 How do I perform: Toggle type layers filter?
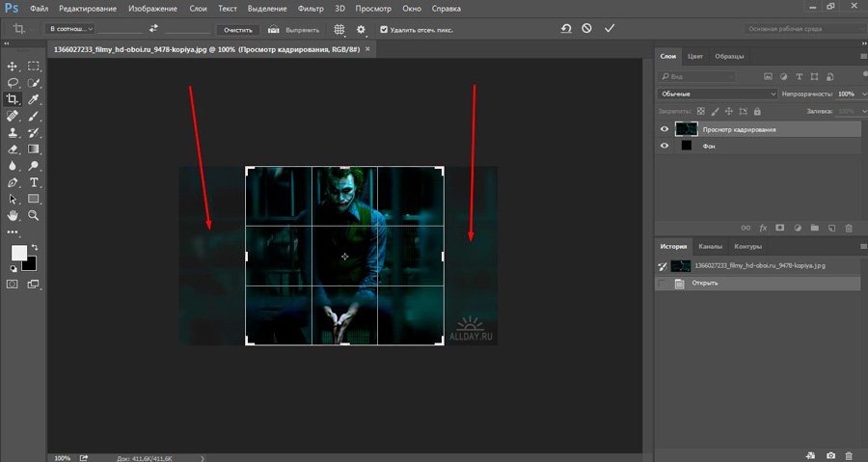click(x=799, y=77)
